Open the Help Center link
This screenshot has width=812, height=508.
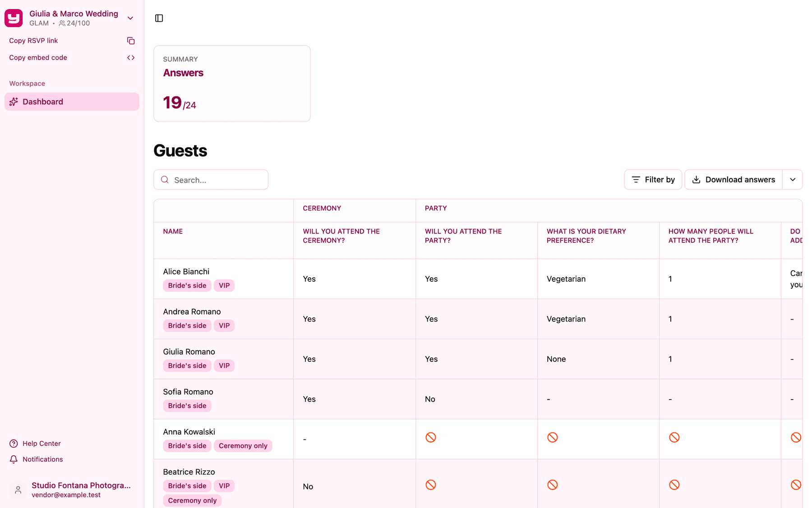[x=42, y=443]
